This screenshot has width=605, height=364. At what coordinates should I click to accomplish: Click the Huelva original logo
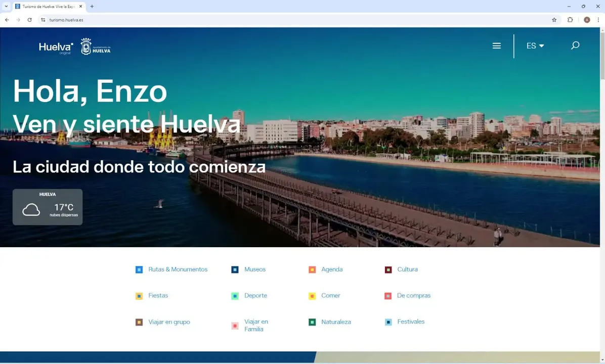56,48
